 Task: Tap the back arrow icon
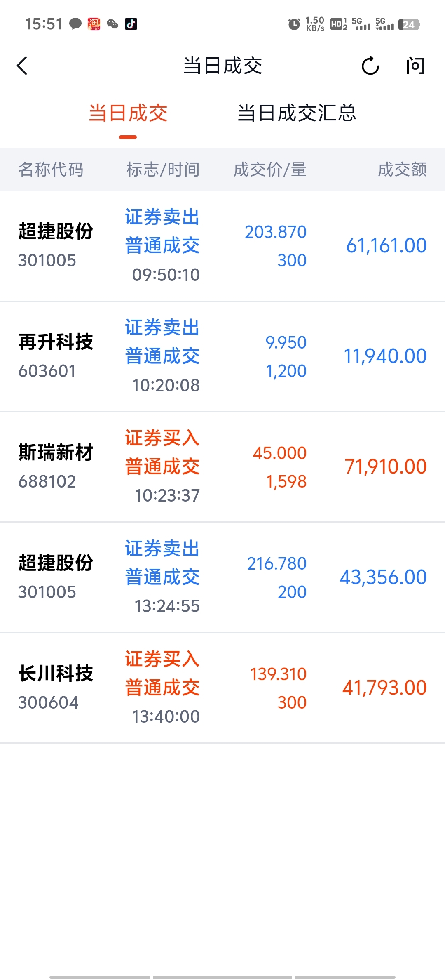(x=23, y=66)
